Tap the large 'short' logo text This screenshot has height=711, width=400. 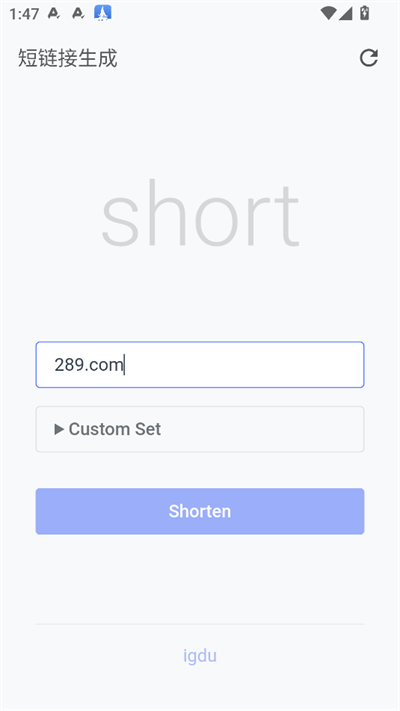200,214
